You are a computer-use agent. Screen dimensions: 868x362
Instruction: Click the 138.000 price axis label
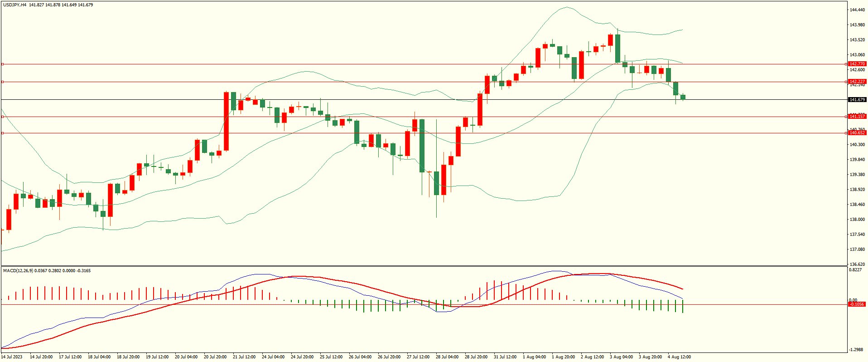[x=857, y=220]
